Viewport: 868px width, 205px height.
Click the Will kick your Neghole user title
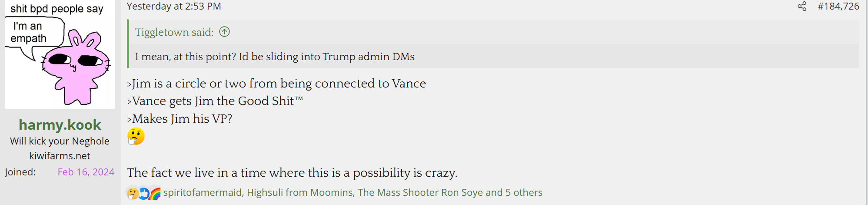[x=60, y=141]
